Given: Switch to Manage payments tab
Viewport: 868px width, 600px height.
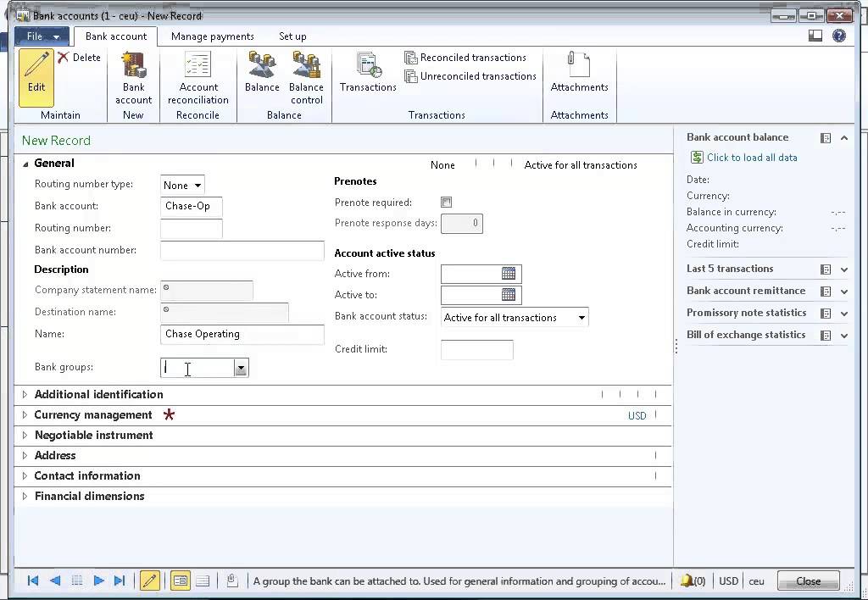Looking at the screenshot, I should pos(213,36).
